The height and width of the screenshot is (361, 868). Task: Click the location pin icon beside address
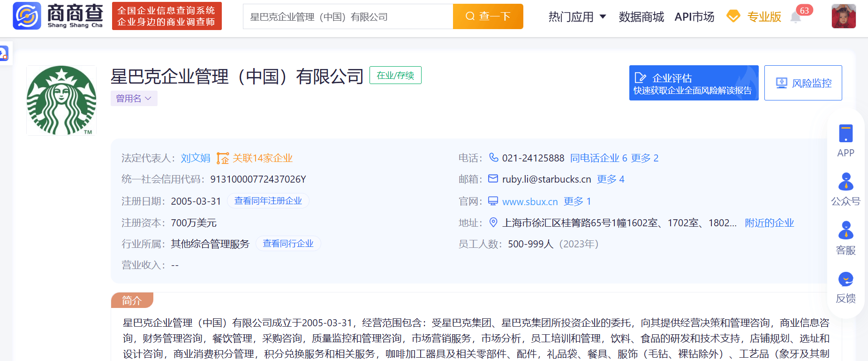click(x=493, y=222)
